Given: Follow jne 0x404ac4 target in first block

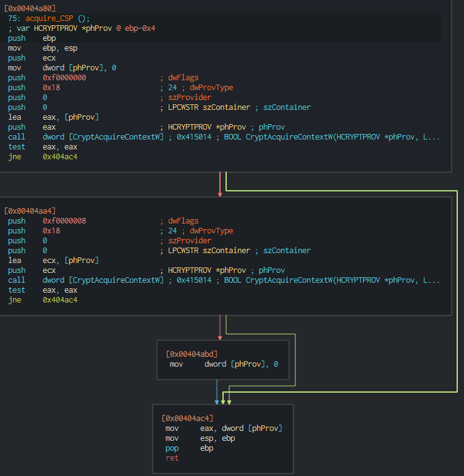Looking at the screenshot, I should pos(60,157).
